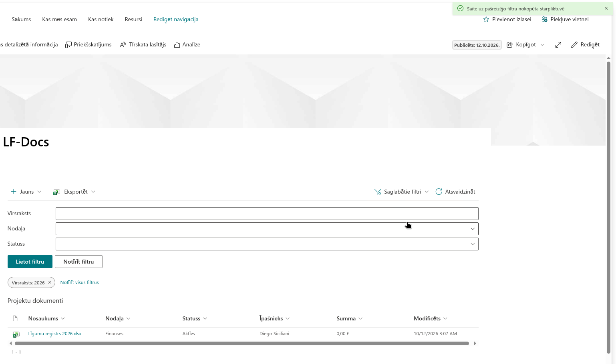Click the Rediģēt pencil icon
The image size is (616, 364).
(x=574, y=45)
